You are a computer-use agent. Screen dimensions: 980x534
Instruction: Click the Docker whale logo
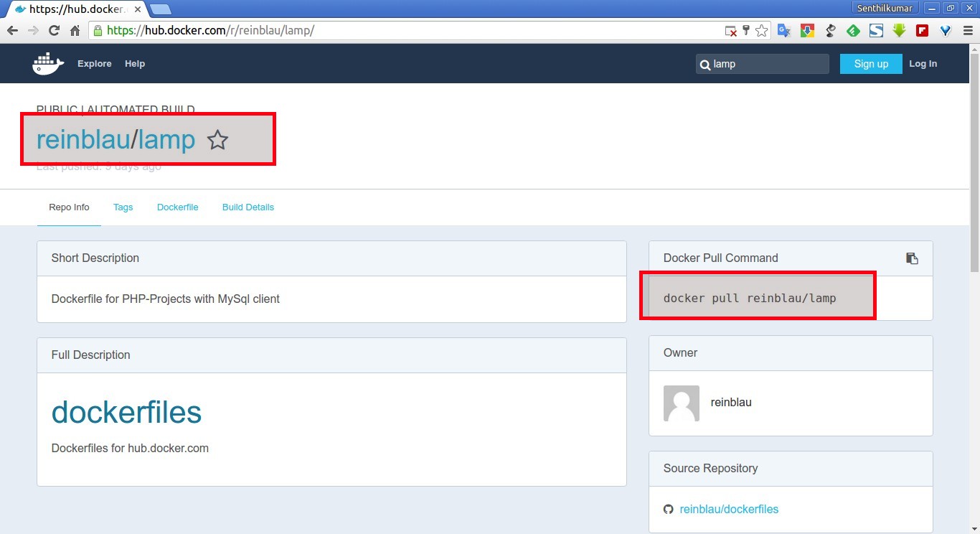(x=48, y=63)
